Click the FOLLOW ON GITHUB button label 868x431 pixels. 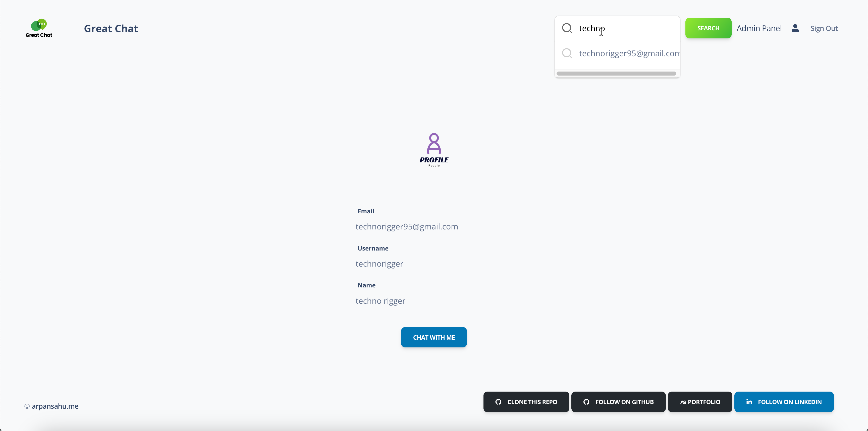point(624,402)
